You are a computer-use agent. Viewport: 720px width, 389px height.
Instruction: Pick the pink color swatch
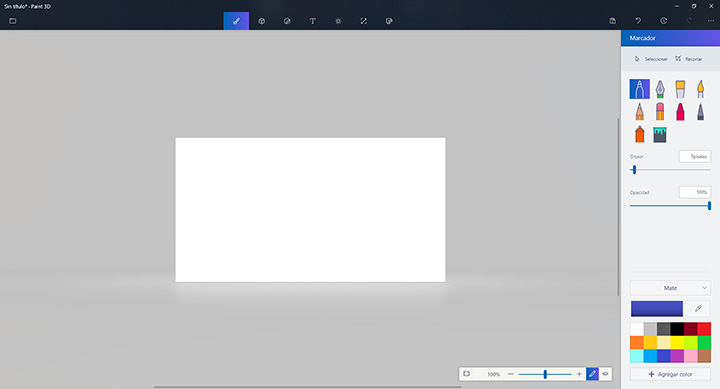(691, 356)
